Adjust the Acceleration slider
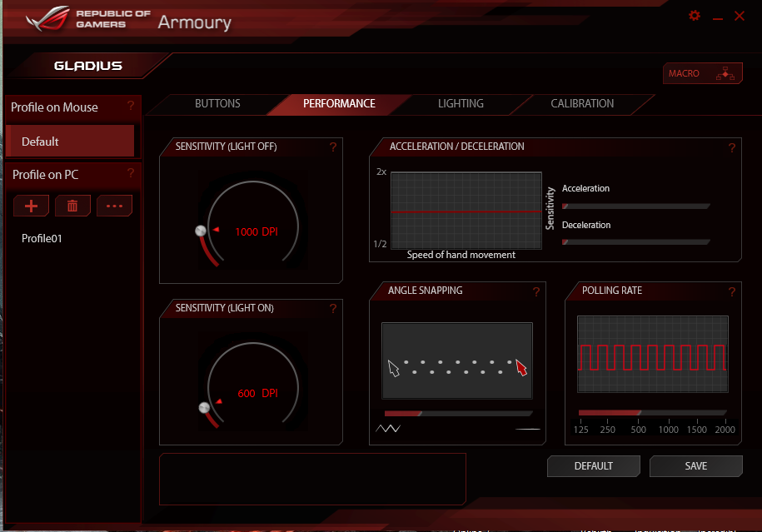Screen dimensions: 762x532 point(636,206)
